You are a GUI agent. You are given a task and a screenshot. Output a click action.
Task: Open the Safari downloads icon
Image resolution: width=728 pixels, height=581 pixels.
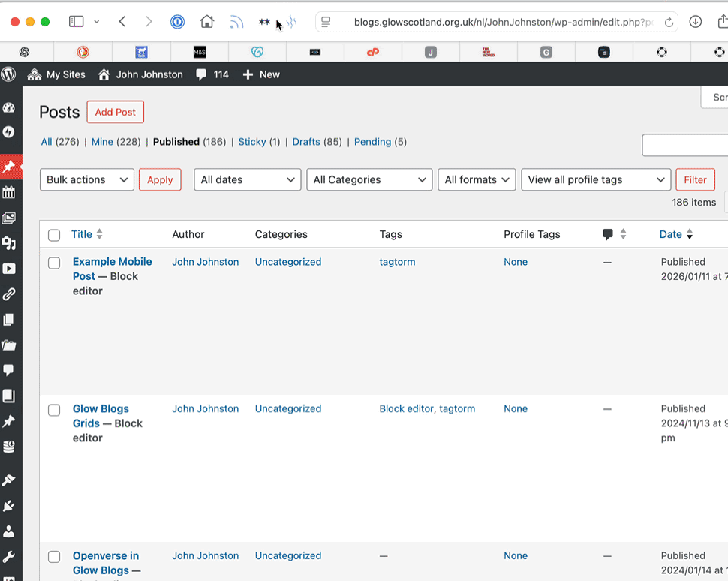[x=695, y=21]
